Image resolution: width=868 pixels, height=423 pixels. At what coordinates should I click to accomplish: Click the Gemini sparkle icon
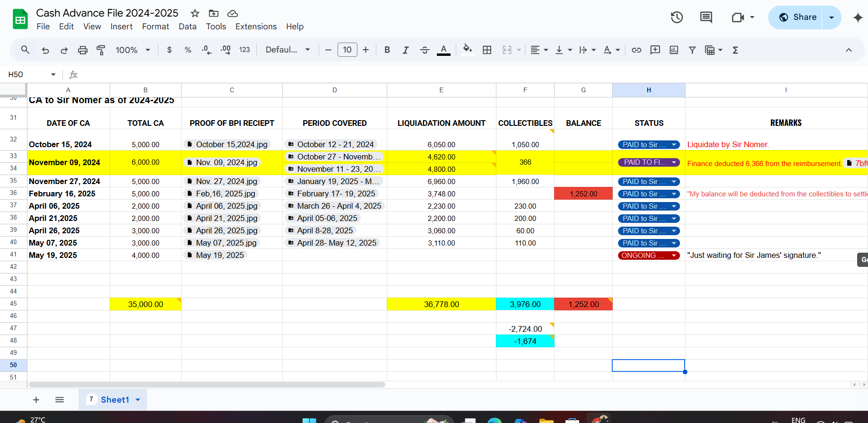[858, 18]
